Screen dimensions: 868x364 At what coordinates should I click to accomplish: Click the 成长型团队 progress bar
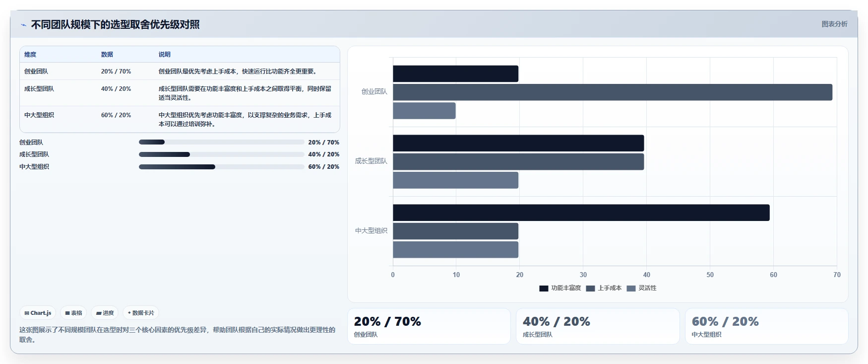(x=221, y=154)
